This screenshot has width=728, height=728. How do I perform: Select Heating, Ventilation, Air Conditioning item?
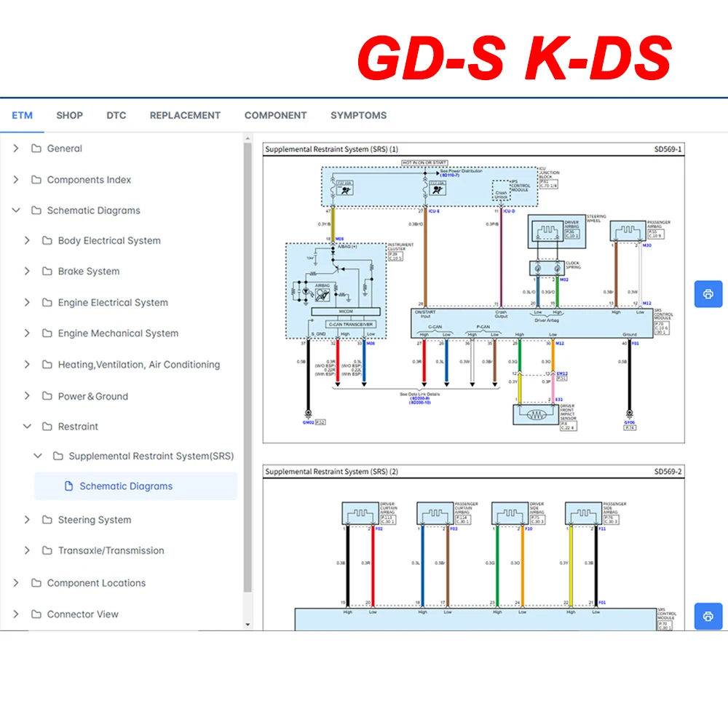(x=139, y=365)
